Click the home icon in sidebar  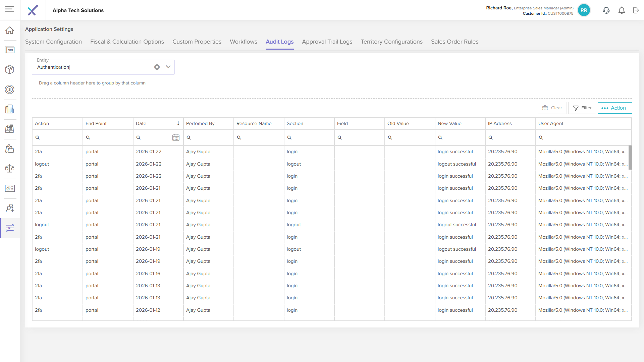tap(10, 30)
